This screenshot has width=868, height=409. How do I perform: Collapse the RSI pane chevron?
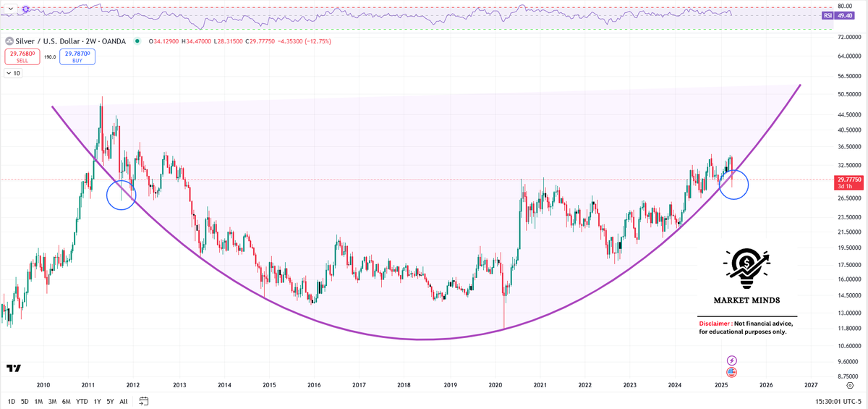[x=10, y=9]
